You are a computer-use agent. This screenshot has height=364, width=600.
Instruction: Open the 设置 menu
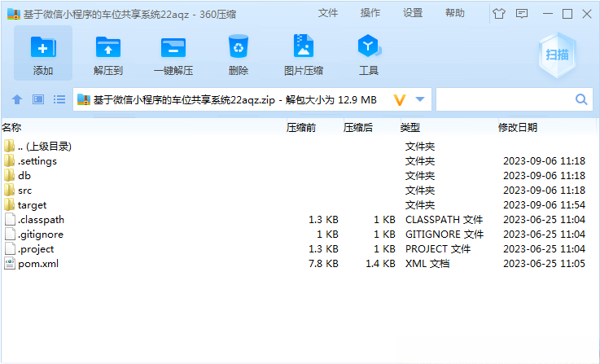[413, 13]
